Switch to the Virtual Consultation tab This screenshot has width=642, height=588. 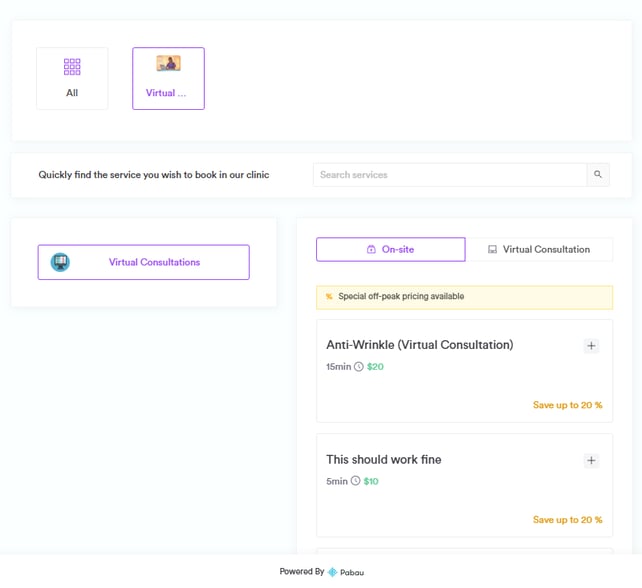click(539, 249)
